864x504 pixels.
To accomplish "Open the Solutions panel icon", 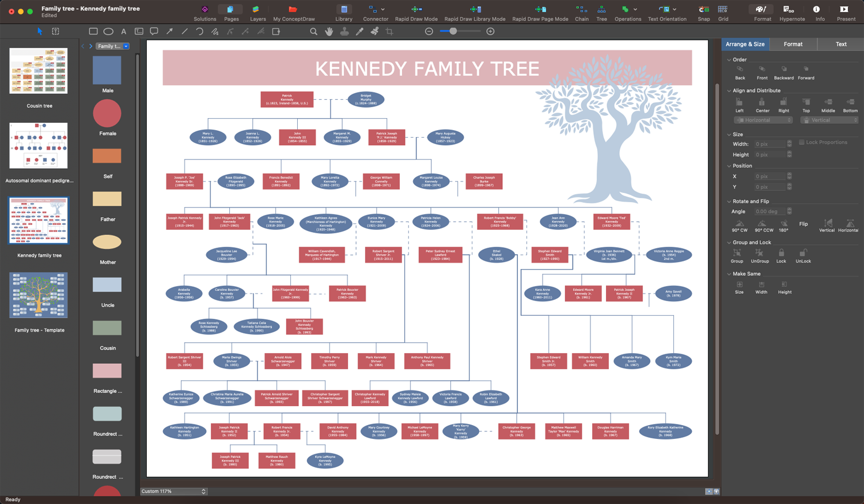I will coord(204,9).
